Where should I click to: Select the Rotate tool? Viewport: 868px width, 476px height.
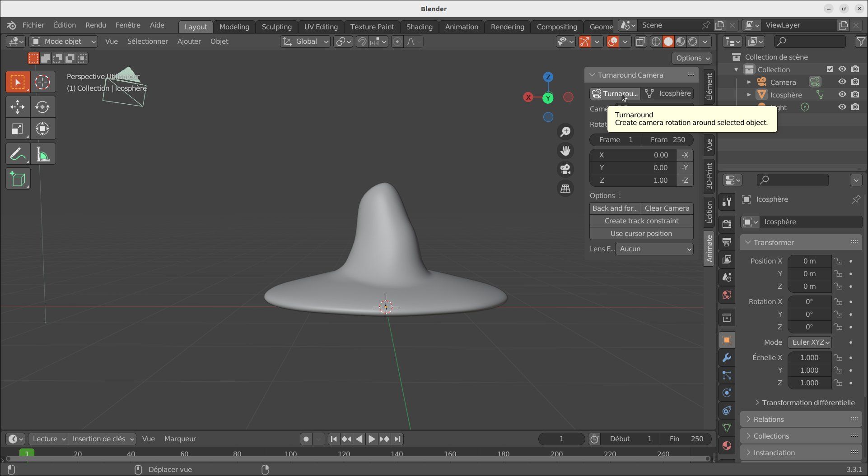tap(42, 107)
